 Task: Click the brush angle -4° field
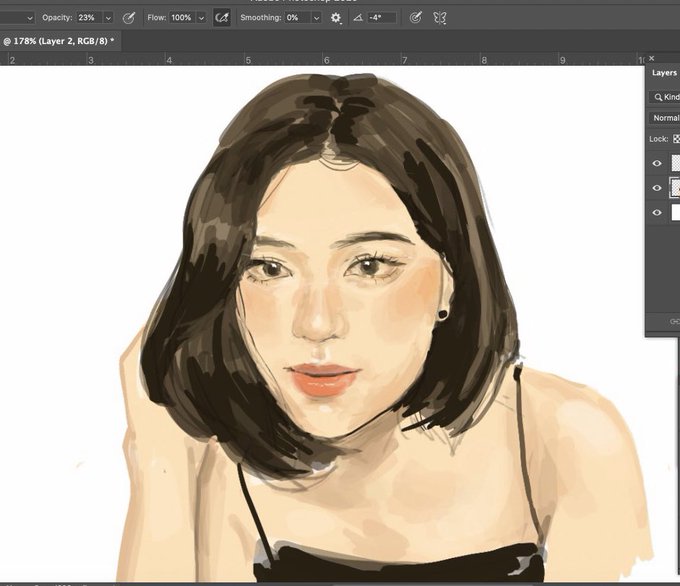381,18
